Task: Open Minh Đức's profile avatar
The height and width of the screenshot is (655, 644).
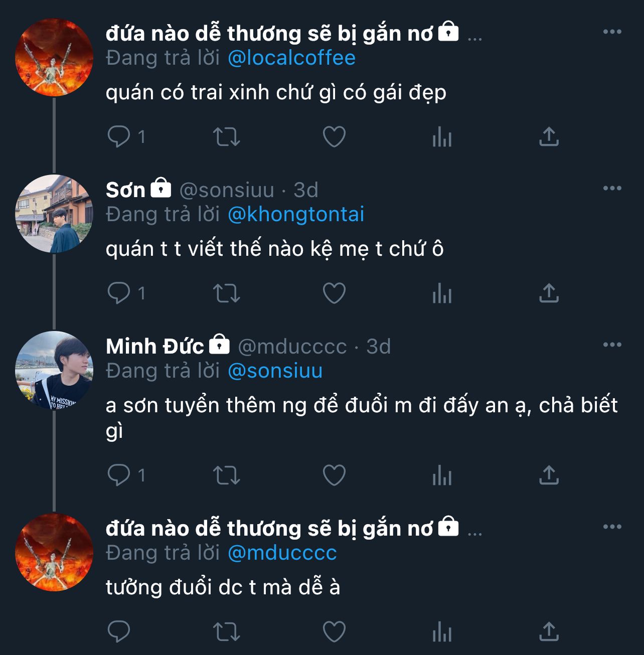Action: click(54, 370)
